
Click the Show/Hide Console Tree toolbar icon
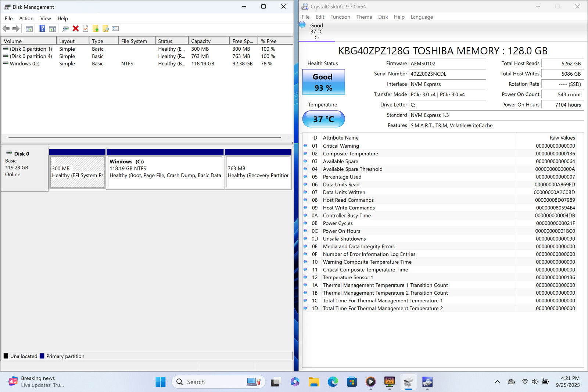click(29, 29)
